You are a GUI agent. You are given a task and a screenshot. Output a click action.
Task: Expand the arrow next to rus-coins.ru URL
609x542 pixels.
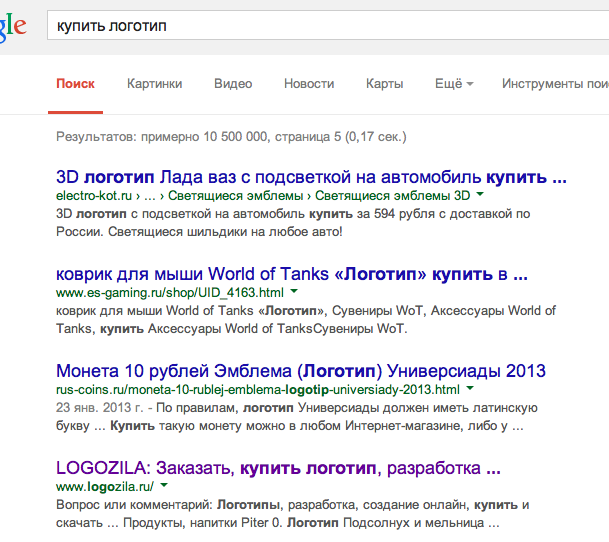tap(469, 388)
